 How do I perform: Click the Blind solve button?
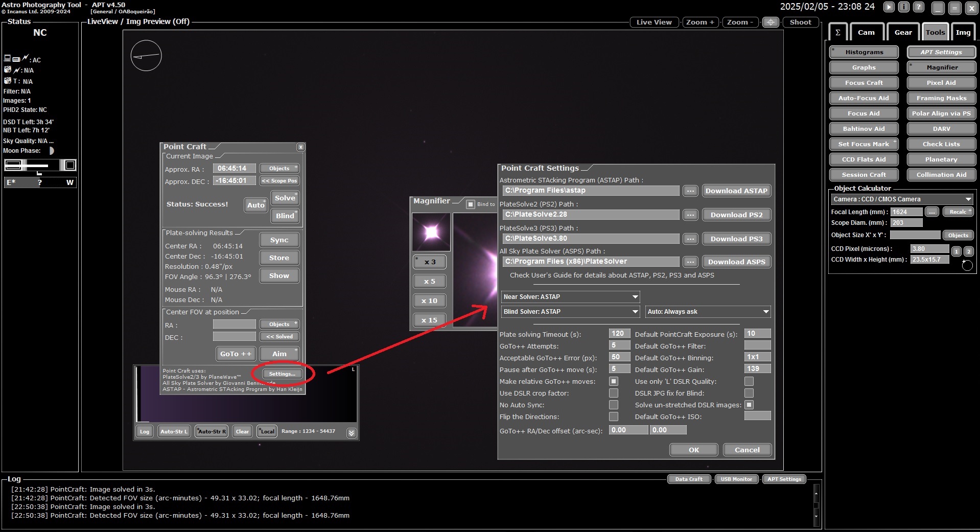click(285, 216)
